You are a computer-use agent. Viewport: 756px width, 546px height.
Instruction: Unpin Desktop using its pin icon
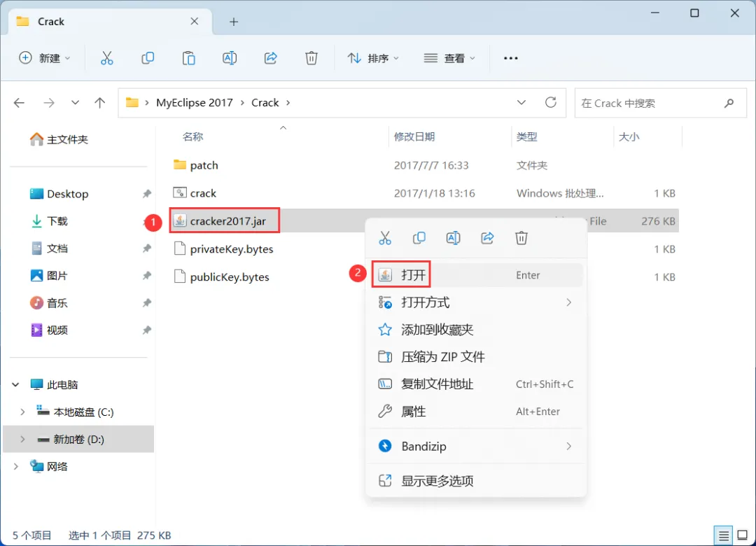click(146, 194)
